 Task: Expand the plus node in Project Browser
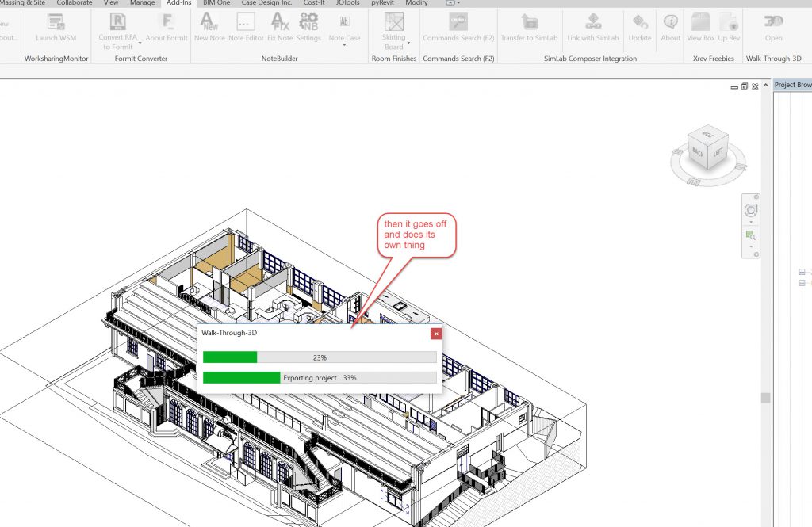(x=802, y=272)
